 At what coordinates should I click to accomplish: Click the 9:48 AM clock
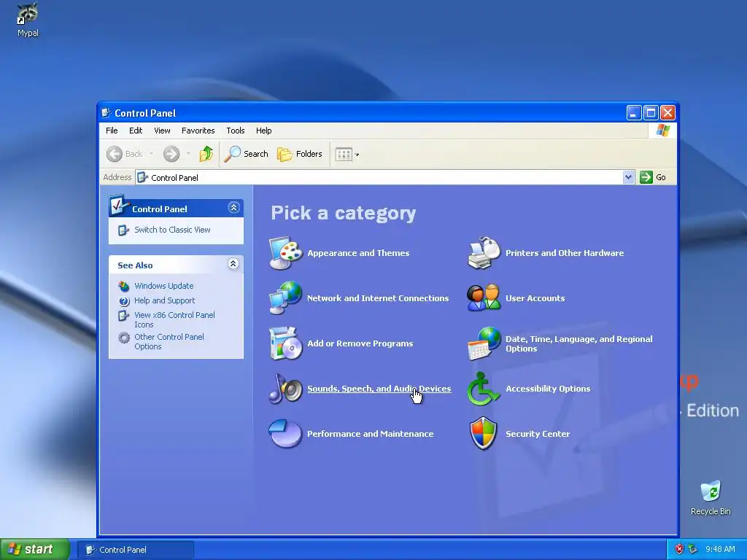pos(720,549)
